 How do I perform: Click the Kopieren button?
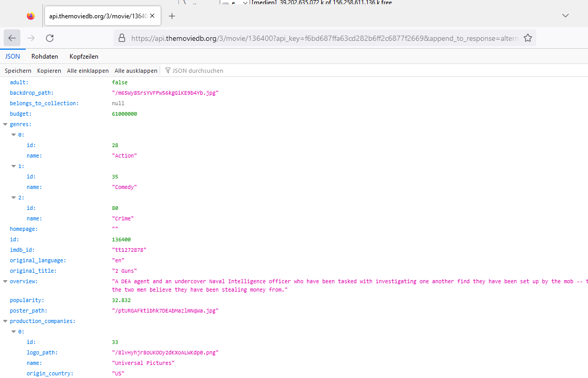point(49,71)
